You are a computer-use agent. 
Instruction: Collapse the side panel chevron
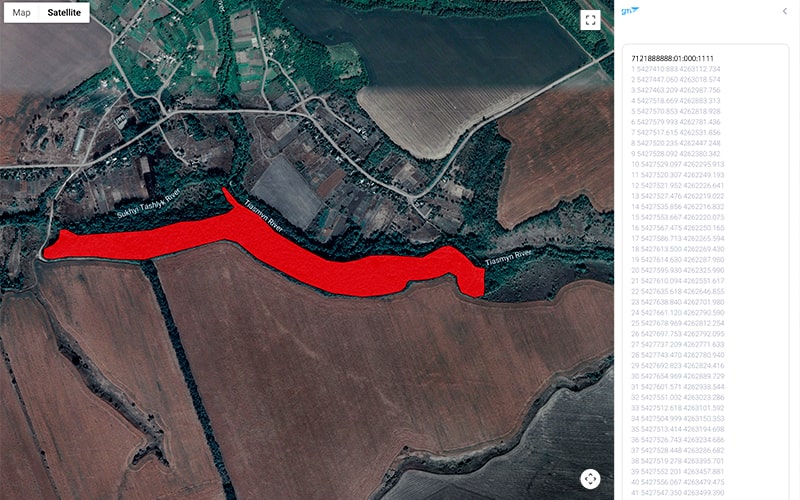click(785, 11)
